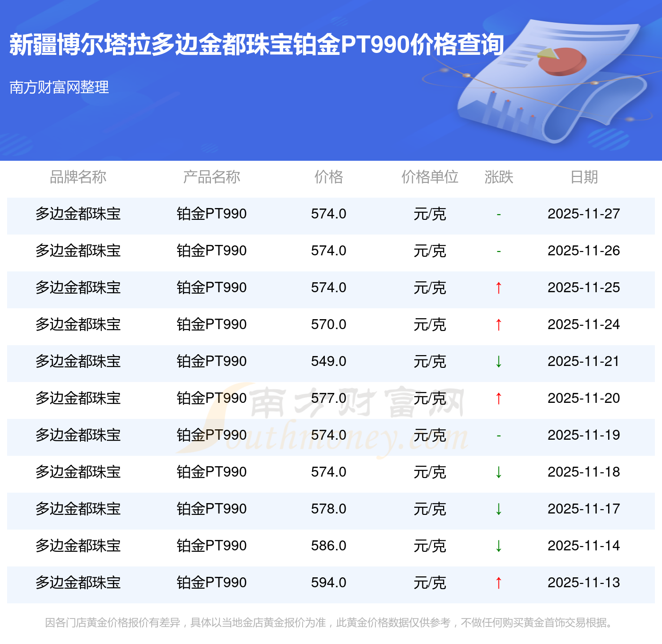Screen dimensions: 662x644
Task: Click the red up arrow for 2025-11-24
Action: 498,324
